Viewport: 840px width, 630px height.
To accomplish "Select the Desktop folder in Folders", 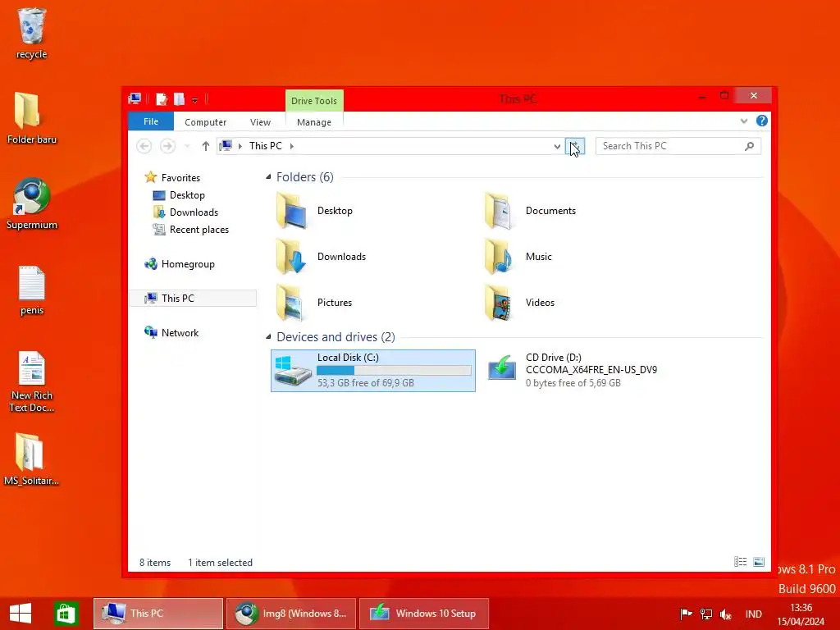I will (315, 211).
